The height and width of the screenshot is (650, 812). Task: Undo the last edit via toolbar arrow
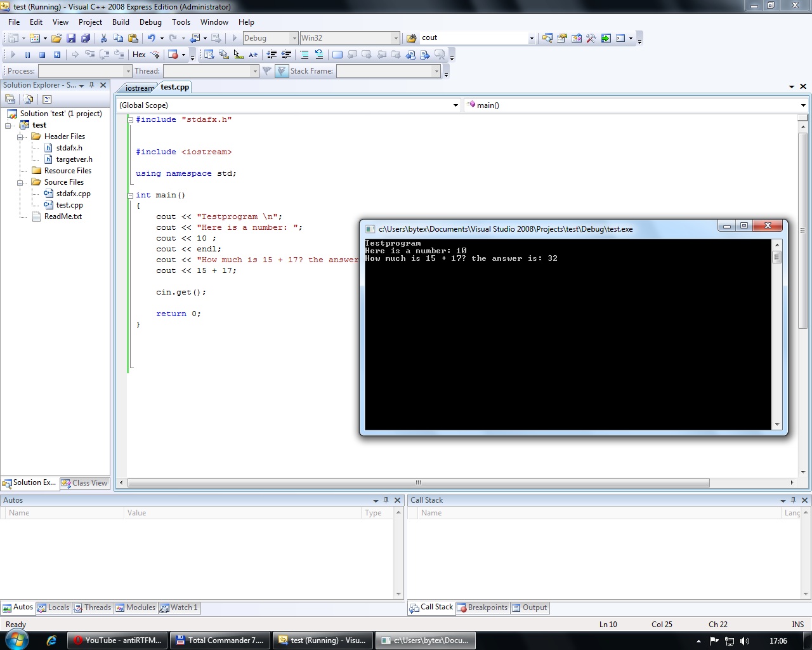[x=152, y=38]
